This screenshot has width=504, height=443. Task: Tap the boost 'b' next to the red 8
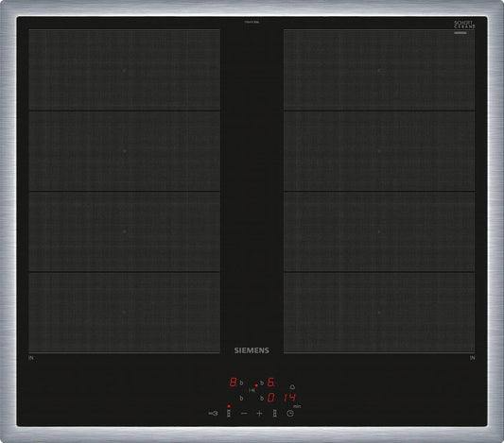241,383
